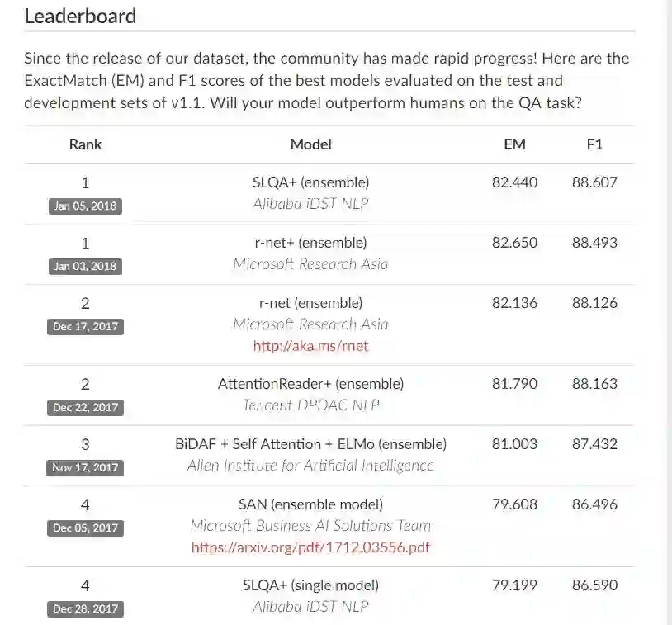Viewport: 672px width, 625px height.
Task: Click the Rank column header
Action: (x=86, y=144)
